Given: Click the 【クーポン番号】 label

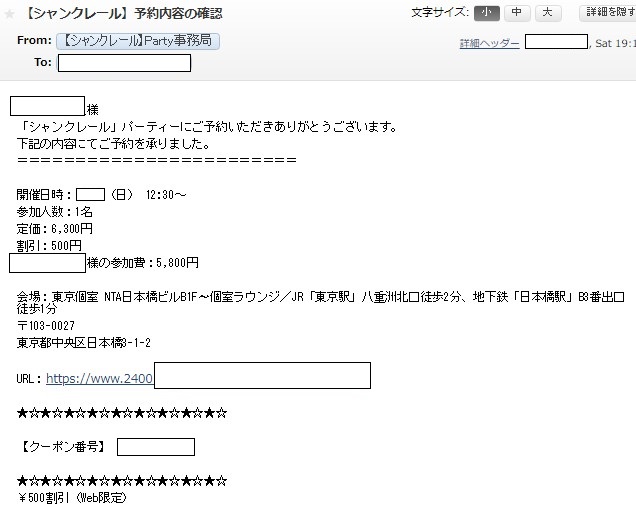Looking at the screenshot, I should 62,447.
